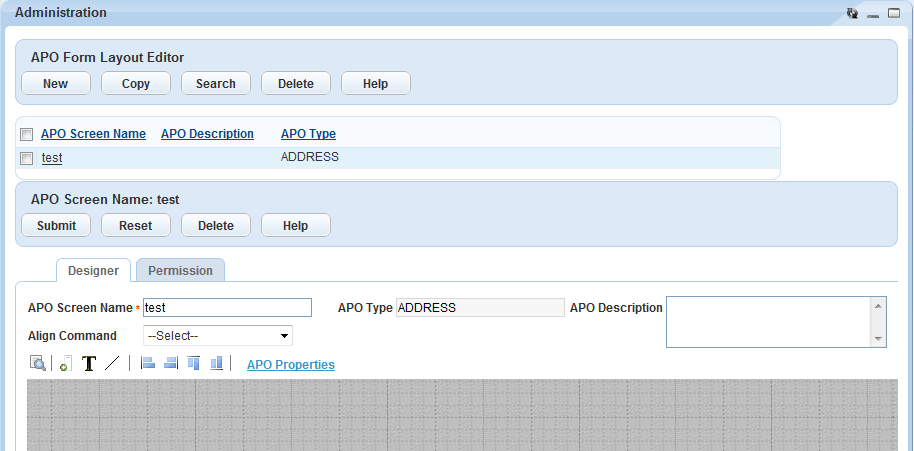Open the APO Properties link

(291, 365)
